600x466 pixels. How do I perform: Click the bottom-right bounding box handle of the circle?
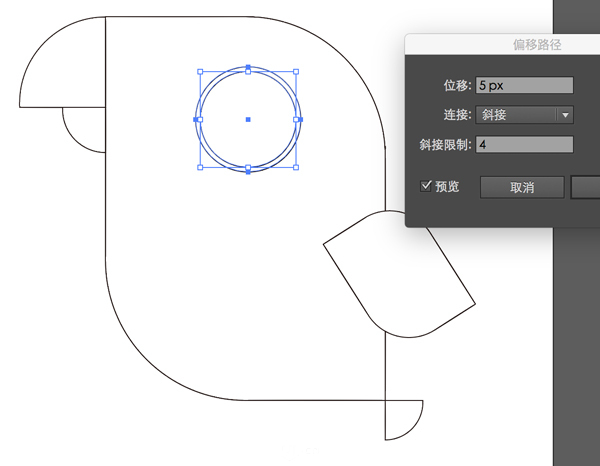click(x=296, y=167)
